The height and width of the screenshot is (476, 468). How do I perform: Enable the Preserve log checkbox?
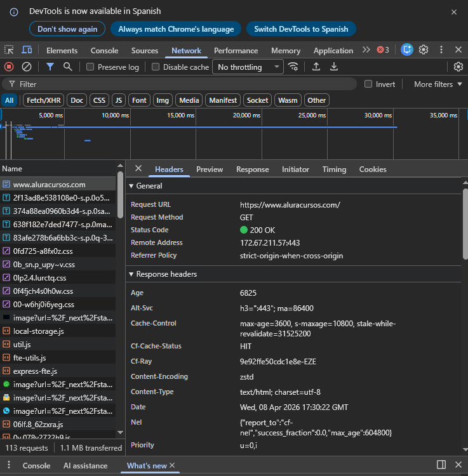[x=91, y=67]
